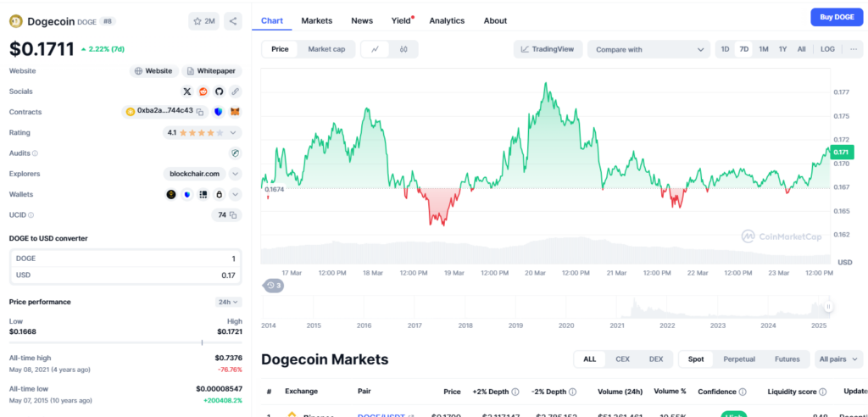Toggle the LOG scale on the chart

pyautogui.click(x=827, y=49)
